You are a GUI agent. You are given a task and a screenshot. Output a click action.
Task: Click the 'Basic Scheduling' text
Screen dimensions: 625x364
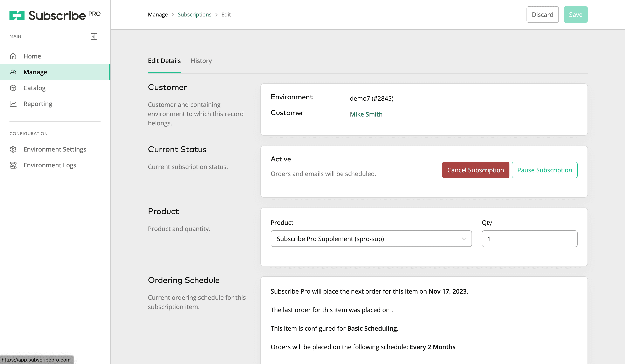(x=372, y=328)
